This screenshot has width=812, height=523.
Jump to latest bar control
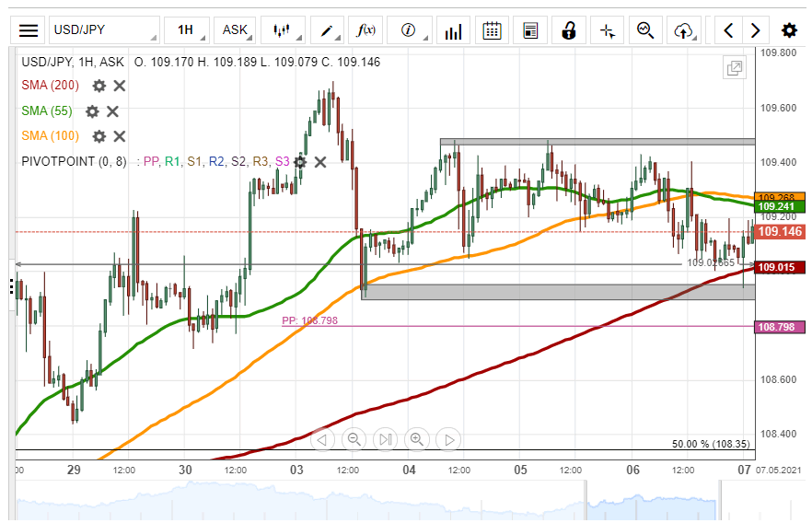(385, 439)
